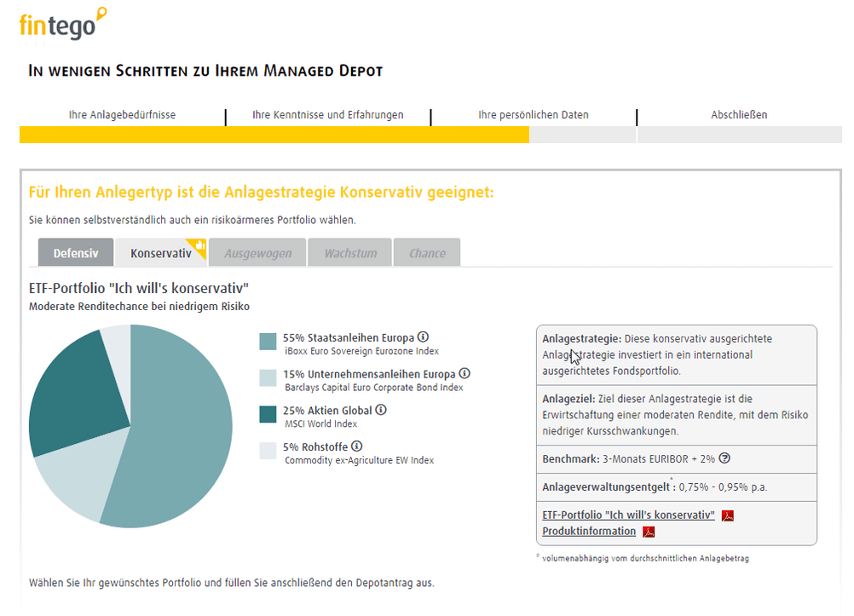Click the Aktien Global legend color swatch
Viewport: 854px width, 616px height.
click(268, 414)
